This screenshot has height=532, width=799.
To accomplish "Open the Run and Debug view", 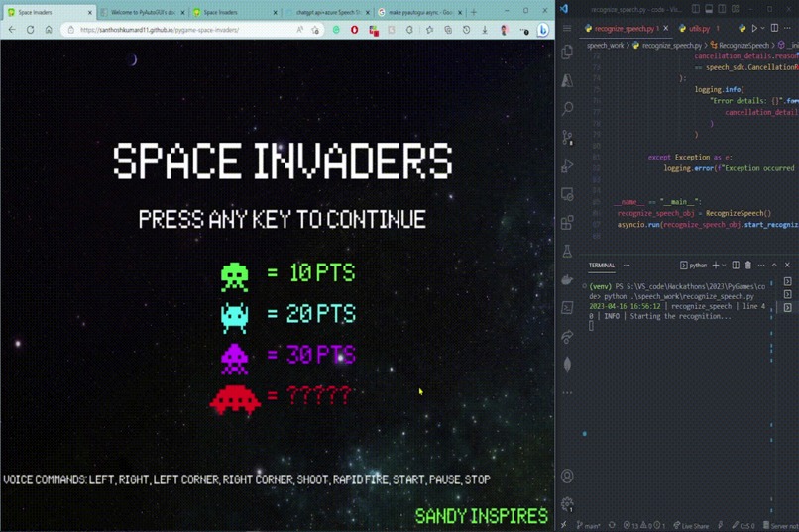I will point(567,165).
